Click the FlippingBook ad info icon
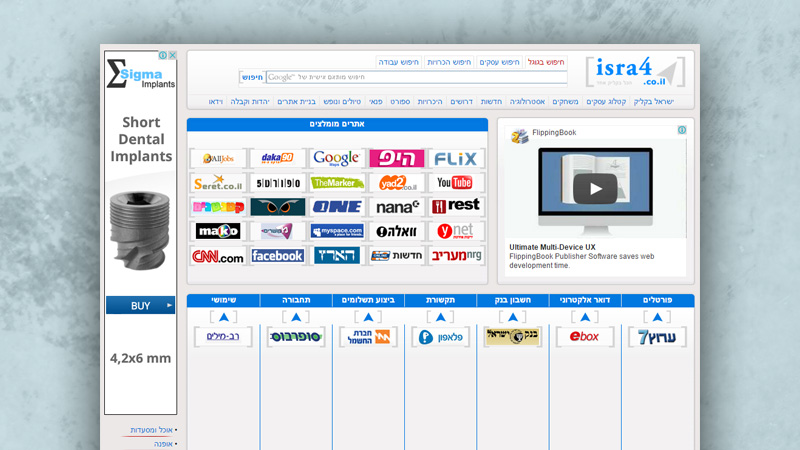This screenshot has height=450, width=800. click(682, 130)
